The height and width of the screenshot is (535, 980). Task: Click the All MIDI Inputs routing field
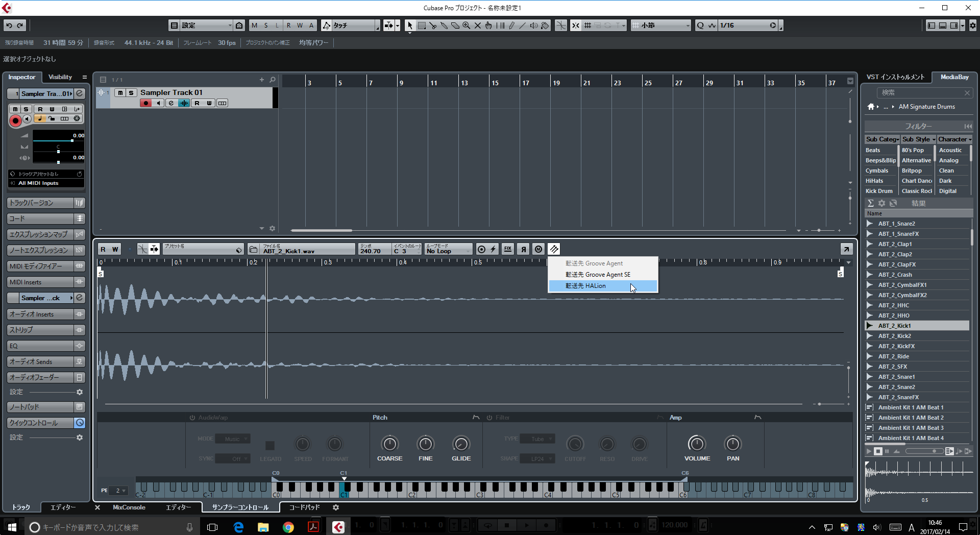click(x=46, y=183)
